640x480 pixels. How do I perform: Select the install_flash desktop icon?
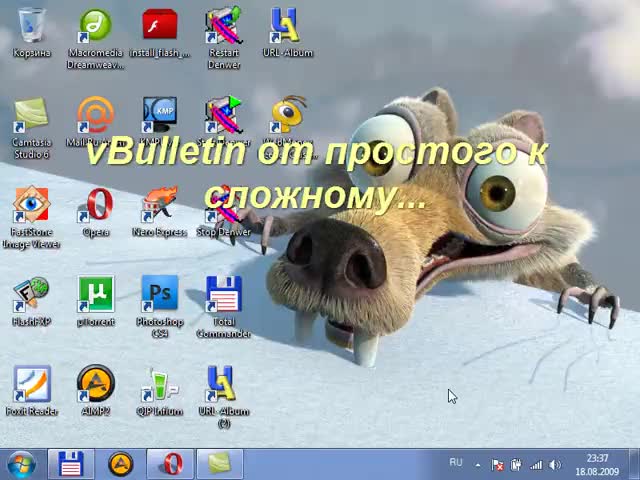click(159, 26)
